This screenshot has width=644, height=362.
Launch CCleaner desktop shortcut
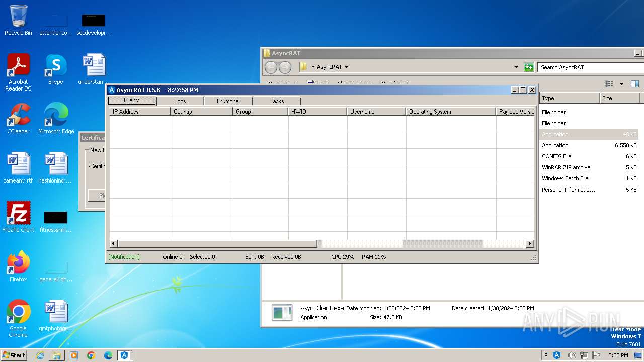(x=18, y=119)
